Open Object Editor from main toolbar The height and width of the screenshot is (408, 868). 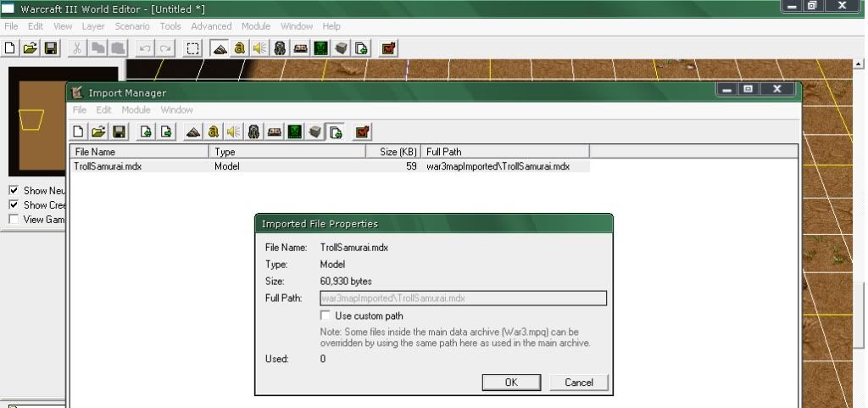coord(280,48)
